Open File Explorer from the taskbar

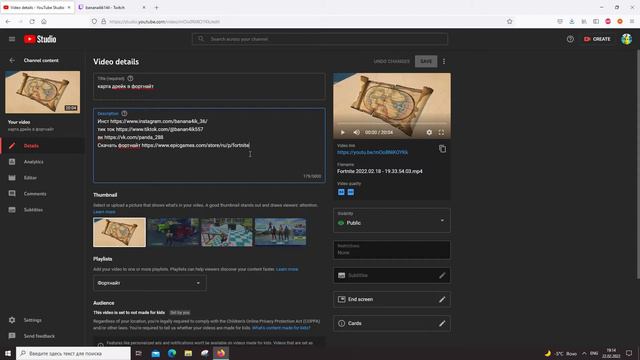pyautogui.click(x=188, y=353)
